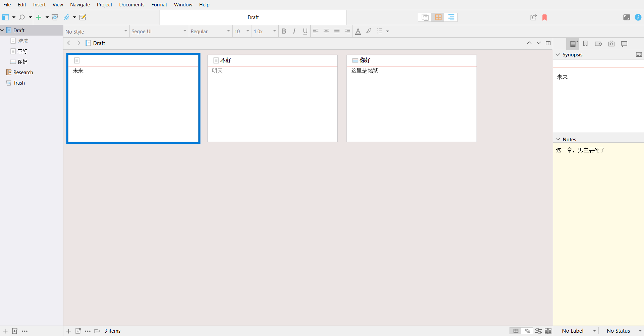Select the Research folder in binder

(23, 73)
